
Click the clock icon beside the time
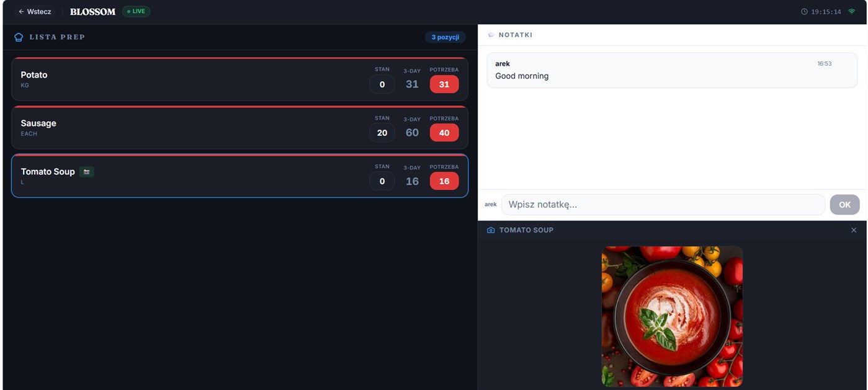pyautogui.click(x=805, y=12)
